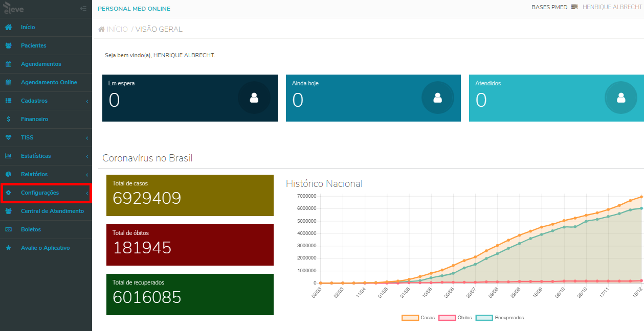Click the calendar icon beside Agendamentos
Viewport: 644px width, 331px height.
(x=8, y=64)
